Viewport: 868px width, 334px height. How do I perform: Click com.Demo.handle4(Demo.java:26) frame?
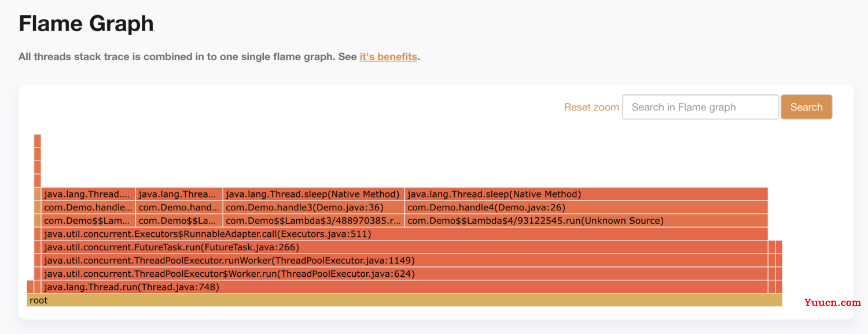[x=586, y=207]
